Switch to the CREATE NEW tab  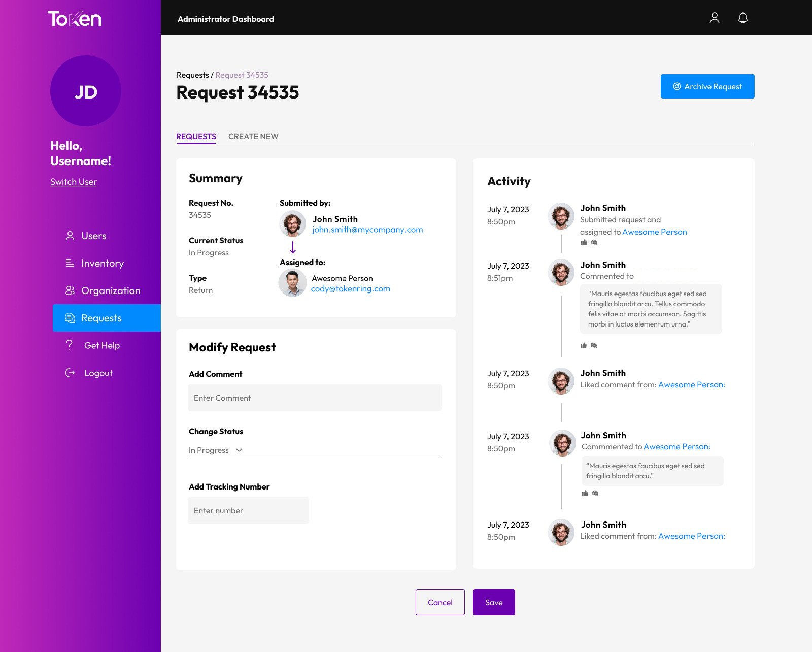pos(253,136)
